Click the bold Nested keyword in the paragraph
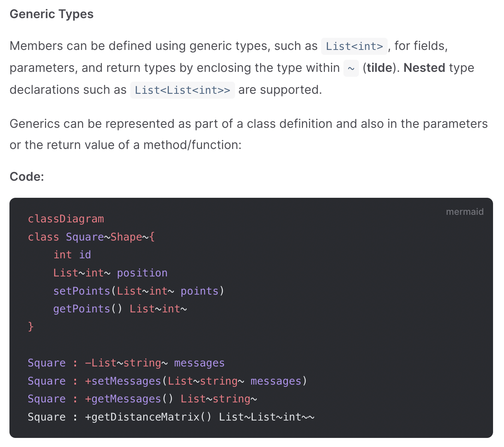Image resolution: width=504 pixels, height=447 pixels. [x=424, y=68]
